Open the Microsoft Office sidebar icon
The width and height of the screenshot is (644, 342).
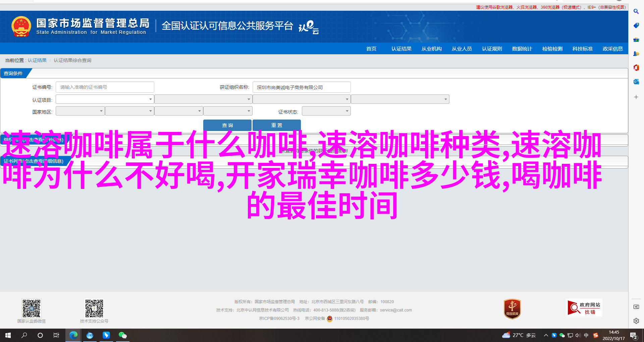click(x=636, y=68)
